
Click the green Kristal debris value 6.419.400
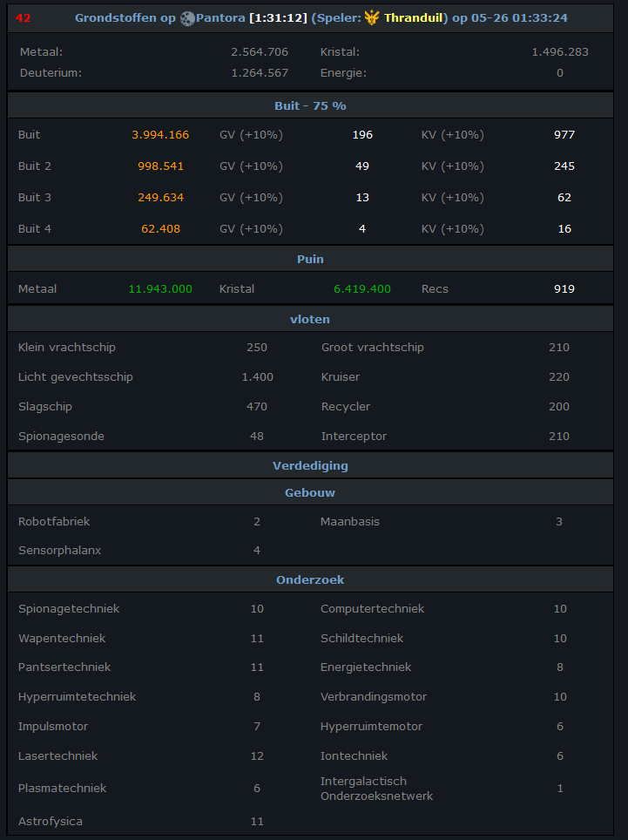click(x=362, y=288)
